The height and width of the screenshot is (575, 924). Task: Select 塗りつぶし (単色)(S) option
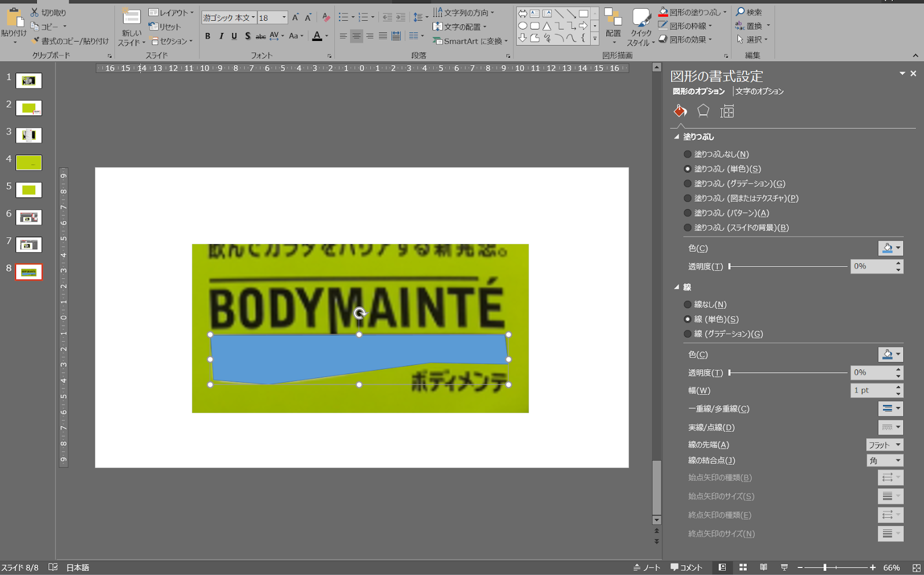pos(722,169)
